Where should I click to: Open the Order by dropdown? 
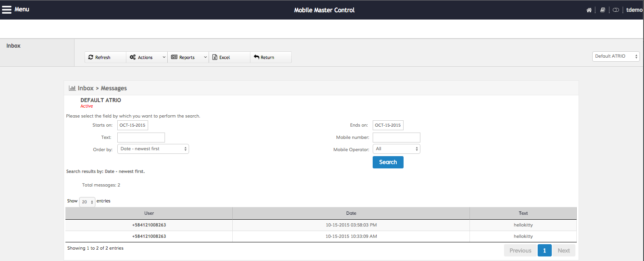point(153,149)
